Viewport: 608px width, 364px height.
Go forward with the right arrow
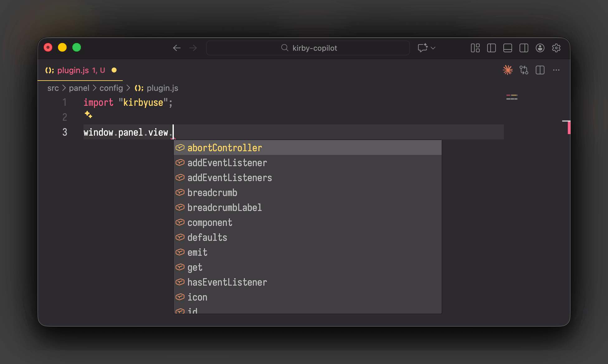[193, 48]
